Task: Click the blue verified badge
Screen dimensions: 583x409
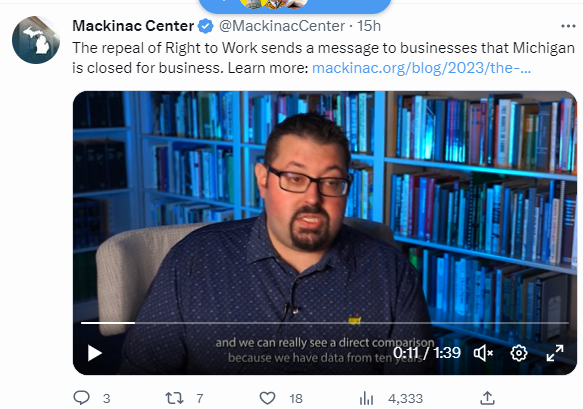Action: tap(205, 26)
